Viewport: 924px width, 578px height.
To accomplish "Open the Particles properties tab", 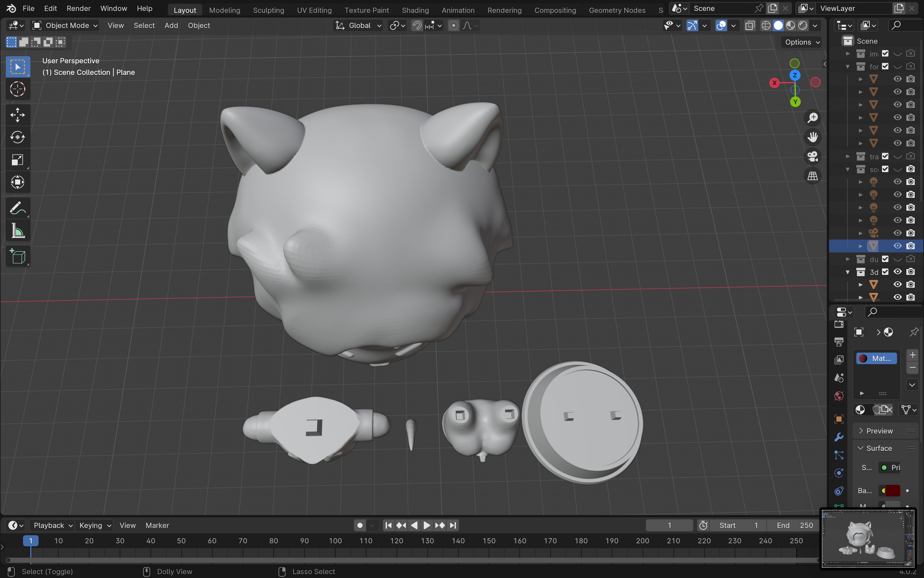I will pyautogui.click(x=839, y=455).
